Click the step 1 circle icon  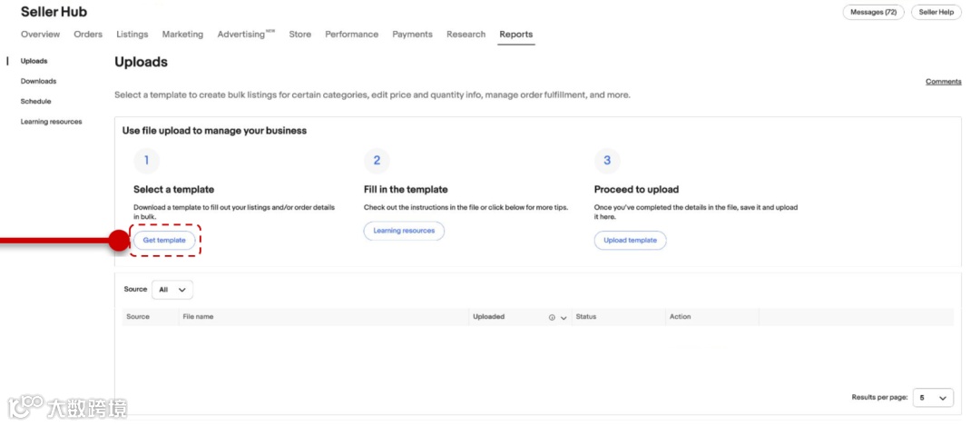146,161
